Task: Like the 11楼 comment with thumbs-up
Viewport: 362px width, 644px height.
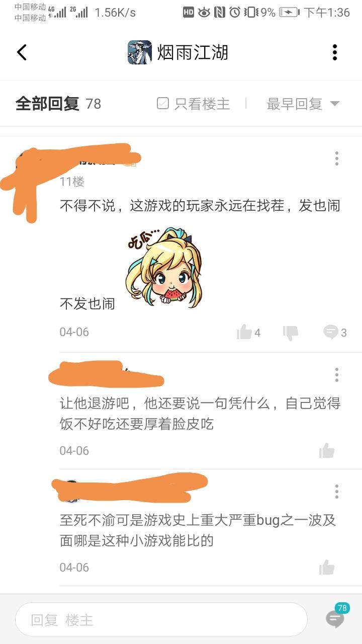Action: 244,332
